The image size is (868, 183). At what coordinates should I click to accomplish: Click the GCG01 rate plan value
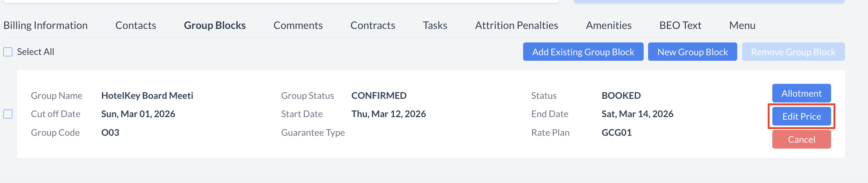[616, 132]
